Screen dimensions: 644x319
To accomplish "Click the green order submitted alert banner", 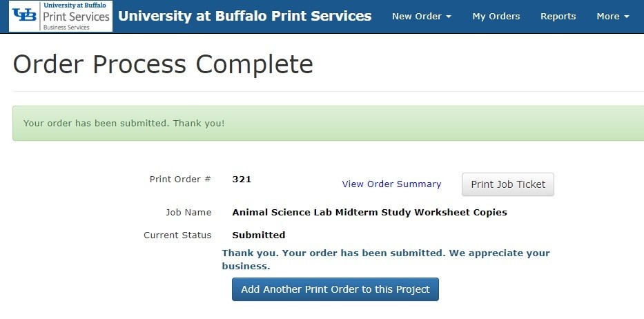I will pos(328,124).
